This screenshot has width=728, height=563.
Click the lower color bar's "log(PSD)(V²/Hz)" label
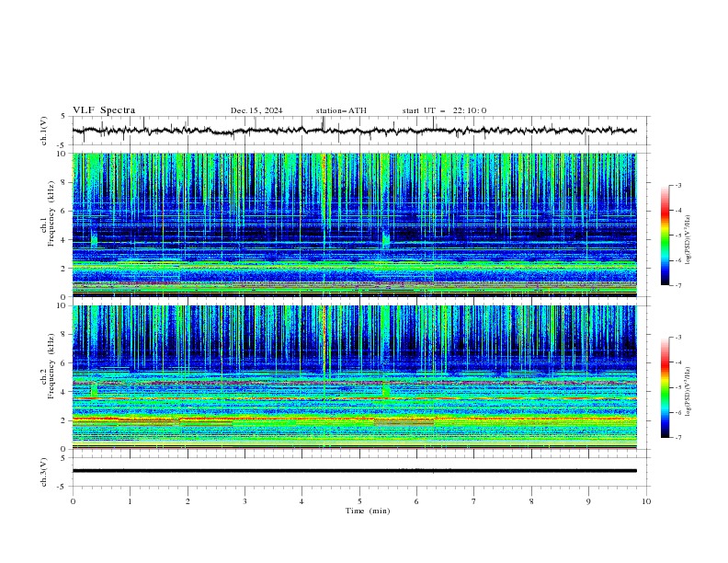[x=688, y=392]
